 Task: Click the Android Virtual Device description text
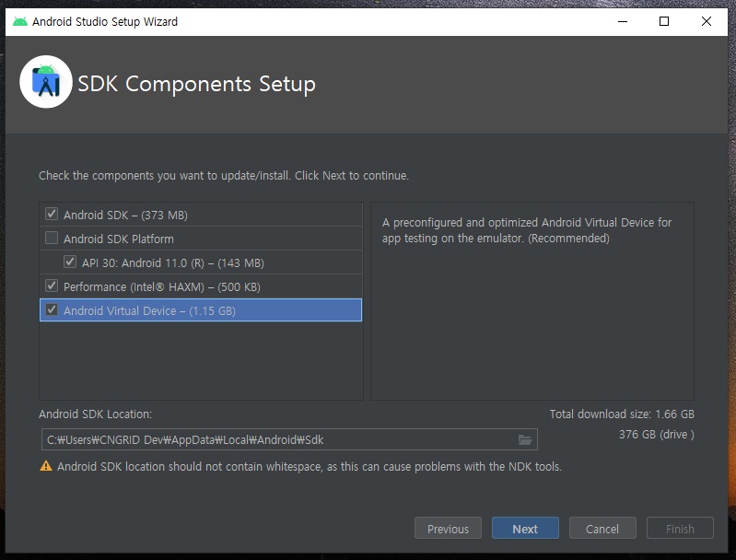click(x=527, y=230)
